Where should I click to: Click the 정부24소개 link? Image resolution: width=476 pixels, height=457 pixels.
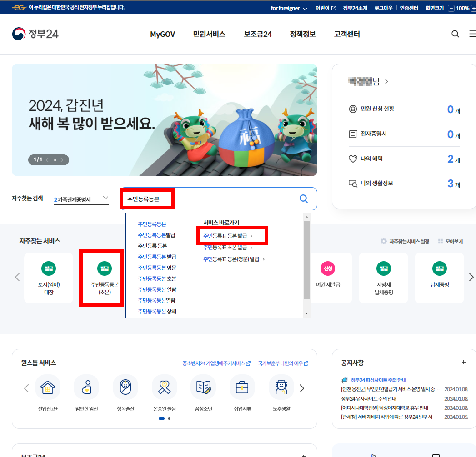coord(355,8)
